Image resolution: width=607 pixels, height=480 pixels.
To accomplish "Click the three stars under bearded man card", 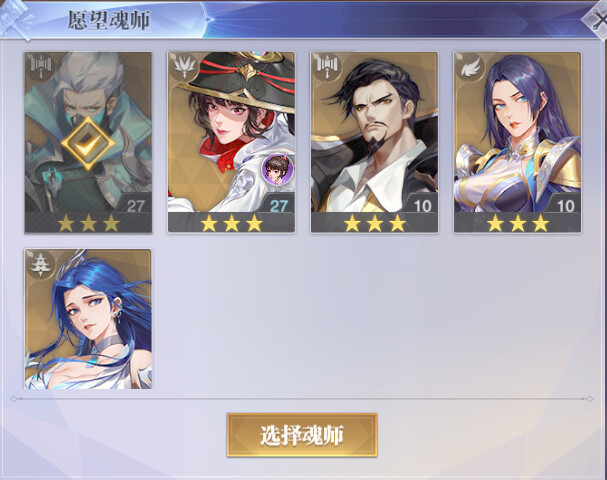I will coord(374,223).
